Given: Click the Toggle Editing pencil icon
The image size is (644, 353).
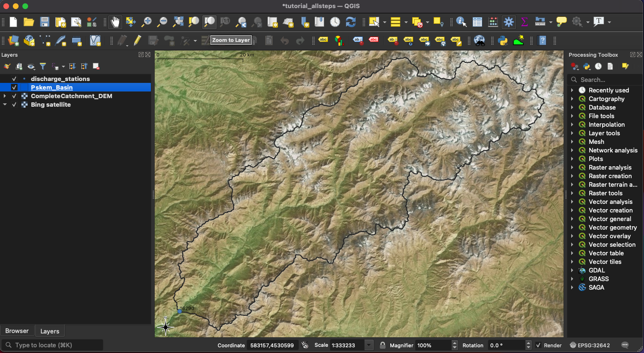Looking at the screenshot, I should click(138, 40).
